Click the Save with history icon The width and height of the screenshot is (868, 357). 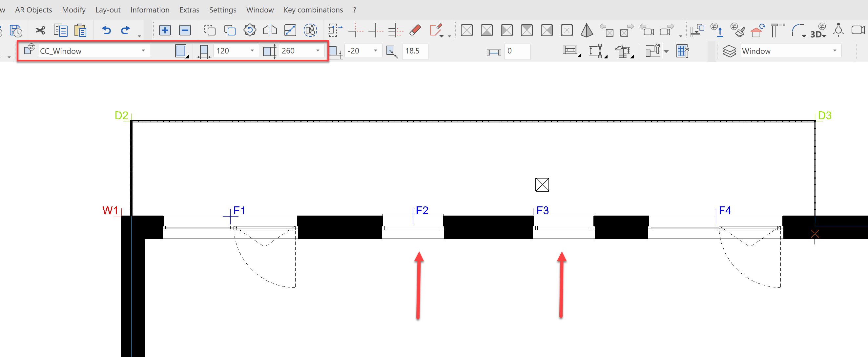pyautogui.click(x=16, y=31)
